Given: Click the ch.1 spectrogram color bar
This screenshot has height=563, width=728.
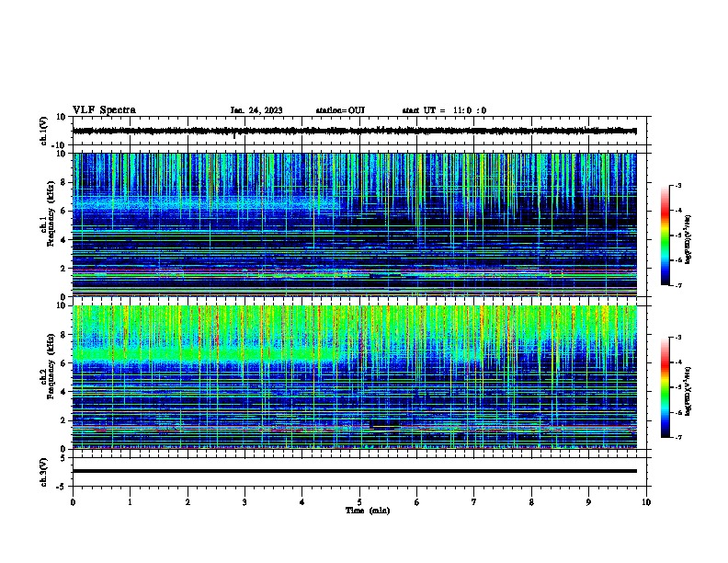Looking at the screenshot, I should pyautogui.click(x=665, y=236).
